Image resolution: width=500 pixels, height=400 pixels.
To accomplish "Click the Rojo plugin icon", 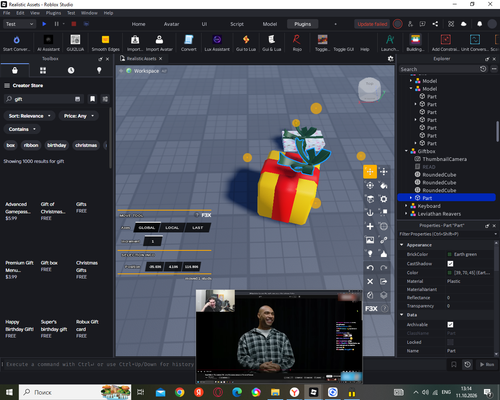I will coord(297,43).
